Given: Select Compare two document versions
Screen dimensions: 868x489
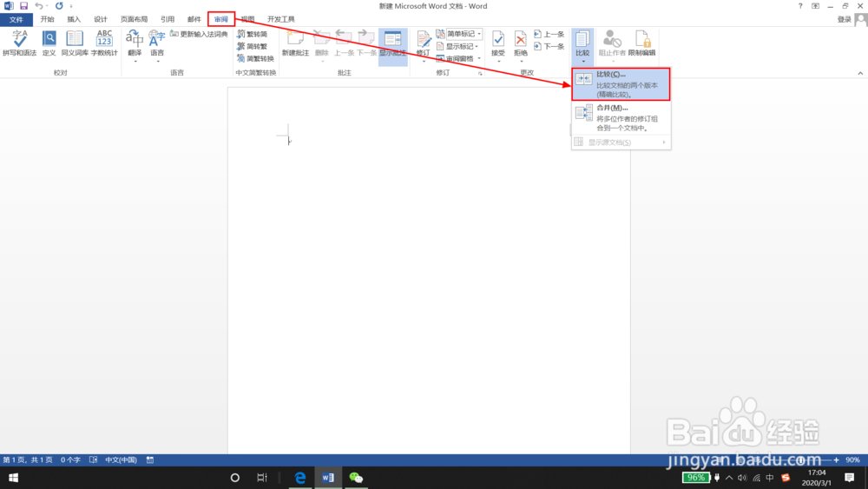Looking at the screenshot, I should [621, 84].
